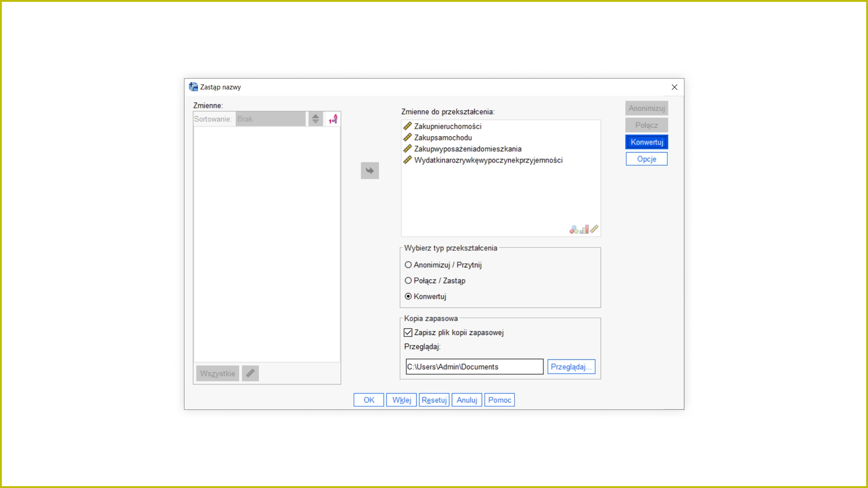
Task: Choose the Połącz / Zastąp radio button
Action: (408, 281)
